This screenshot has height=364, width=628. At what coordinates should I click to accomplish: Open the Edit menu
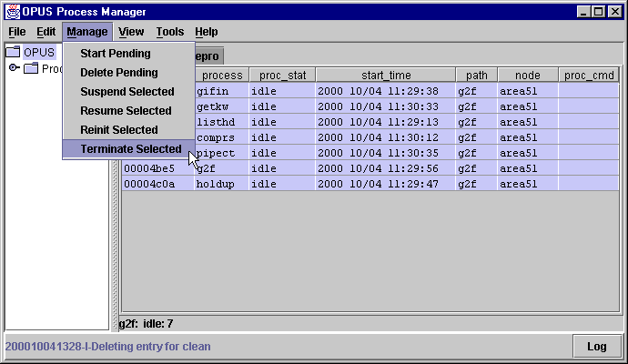click(46, 32)
